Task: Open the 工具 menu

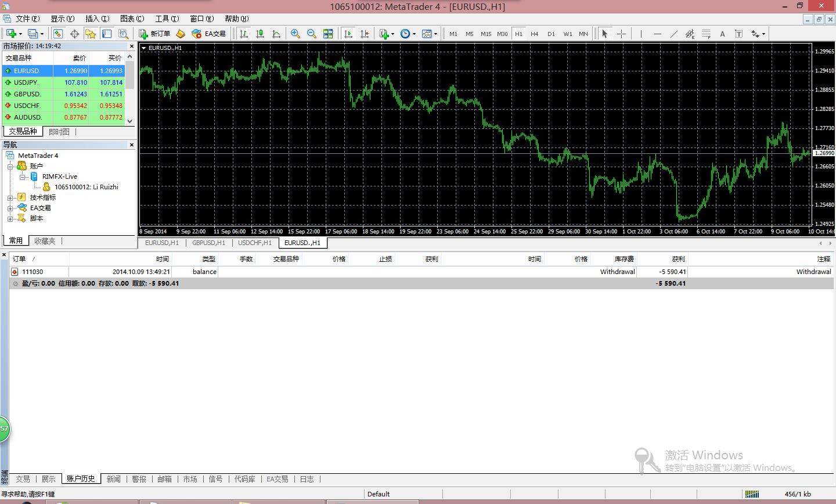Action: [x=167, y=19]
